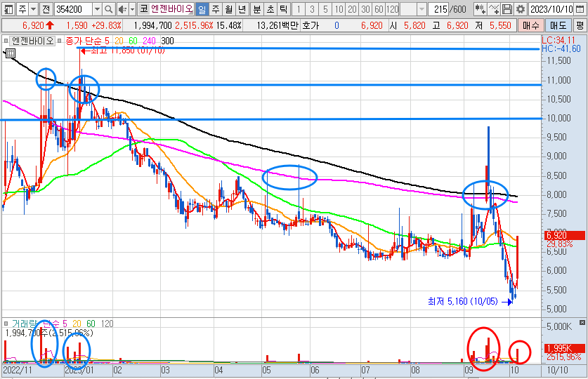This screenshot has width=588, height=379.
Task: Click the 코 KOSDAQ market badge
Action: tap(143, 9)
